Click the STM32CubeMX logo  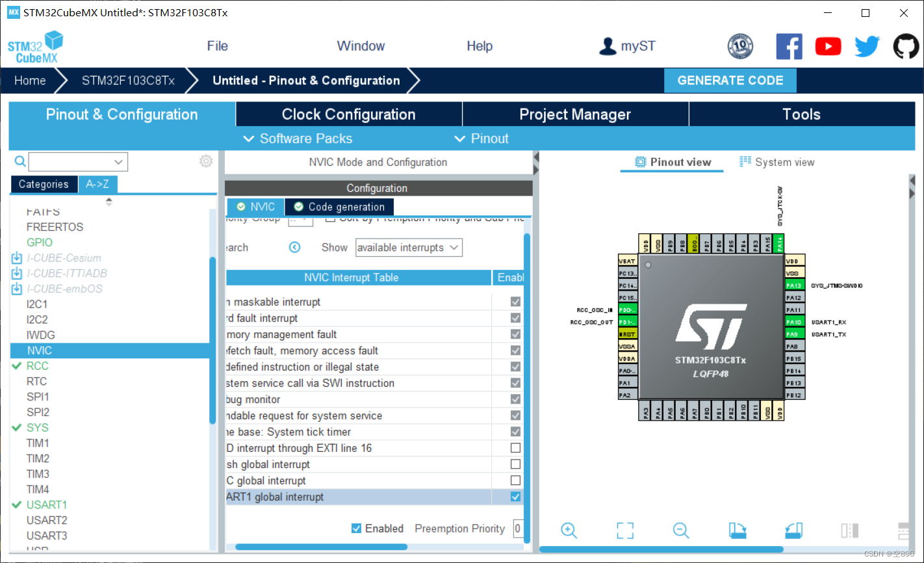35,47
